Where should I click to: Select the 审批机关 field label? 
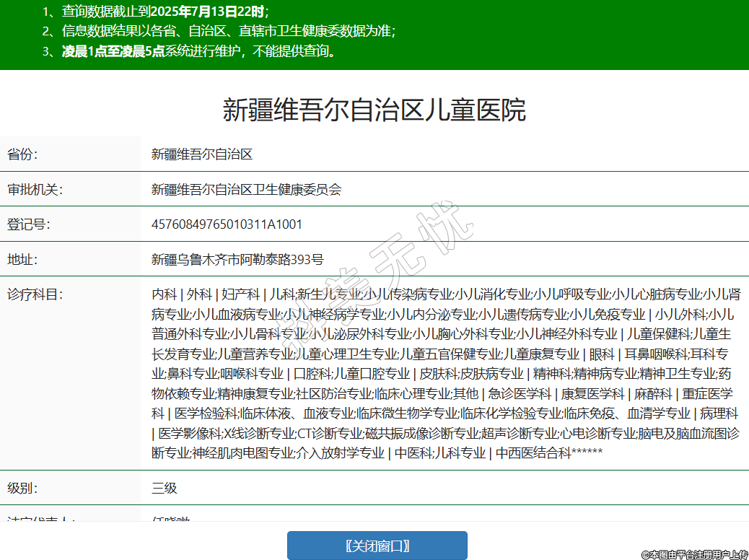point(35,189)
